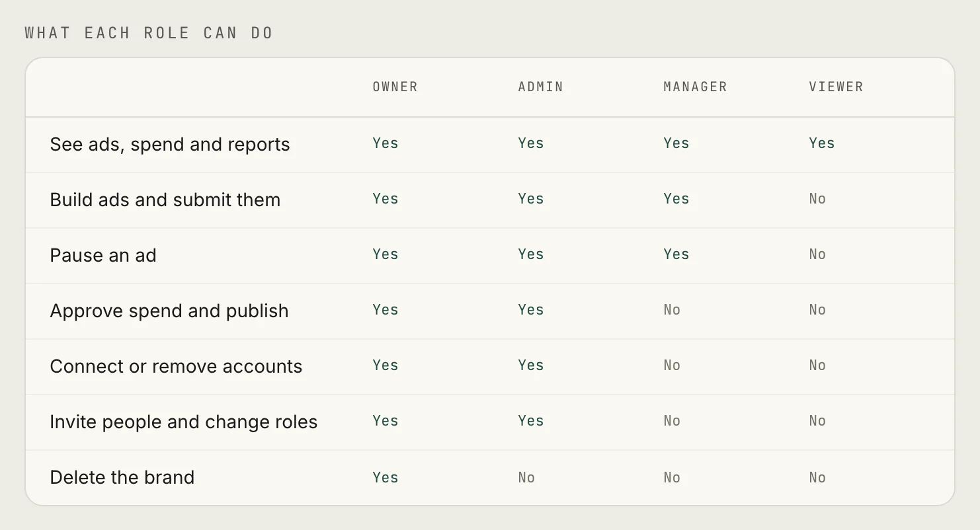Screen dimensions: 980x530
Task: Select the VIEWER column header
Action: point(836,87)
